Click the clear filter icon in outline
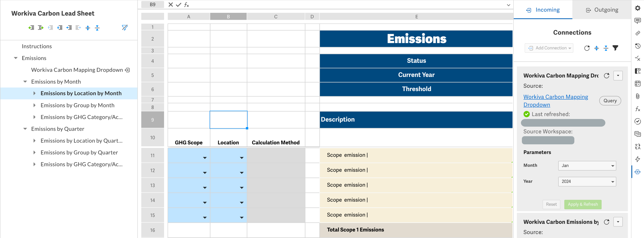Screen dimensions: 644x238 pos(125,27)
